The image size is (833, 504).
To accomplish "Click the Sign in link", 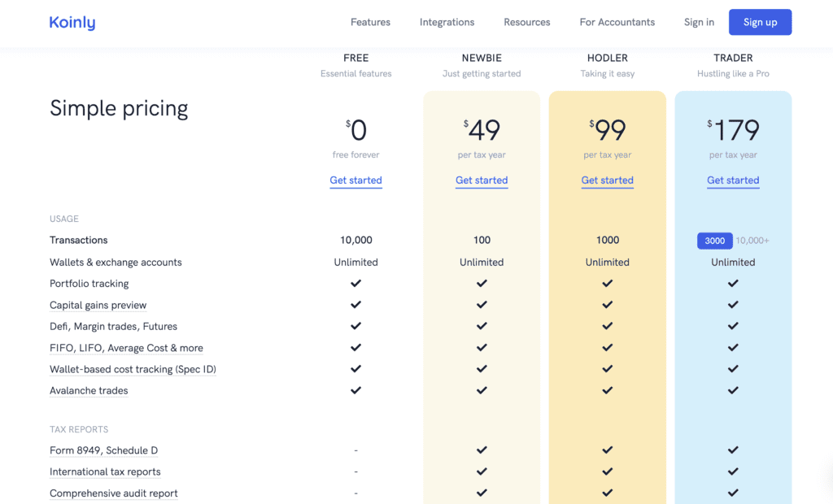I will (x=699, y=22).
